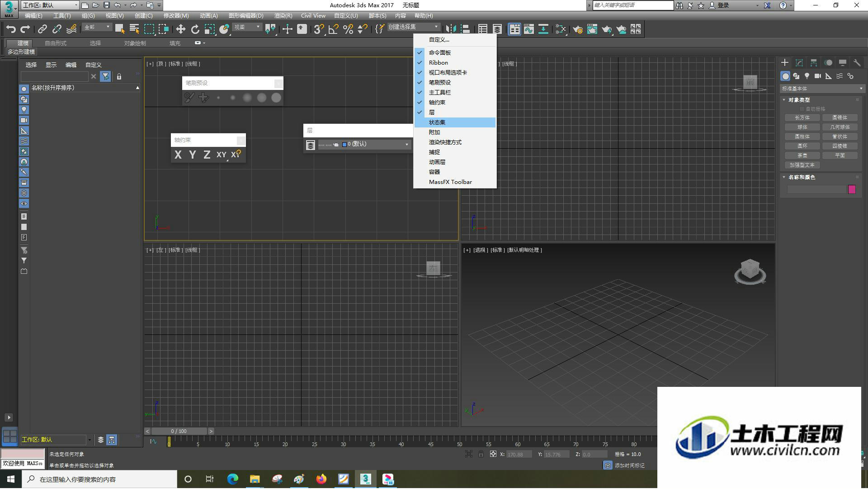Uncheck Ribbon in context menu
The image size is (868, 489).
(x=455, y=63)
